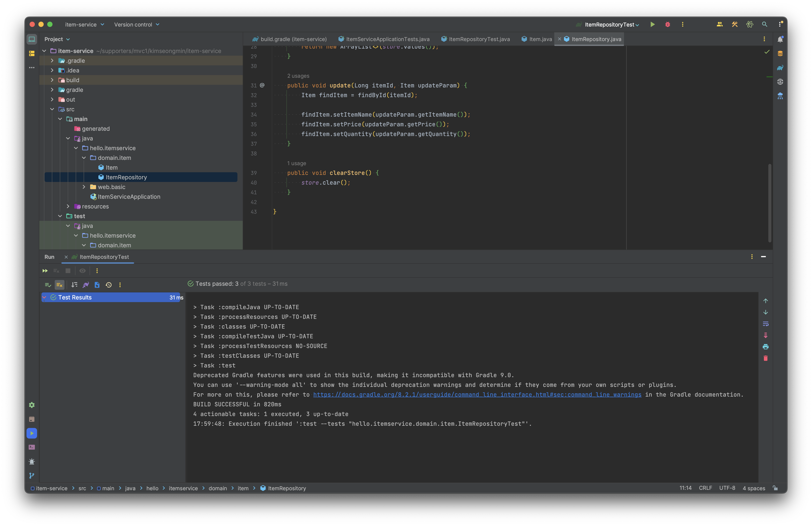Open the Project tool window icon
This screenshot has height=526, width=812.
pos(32,39)
